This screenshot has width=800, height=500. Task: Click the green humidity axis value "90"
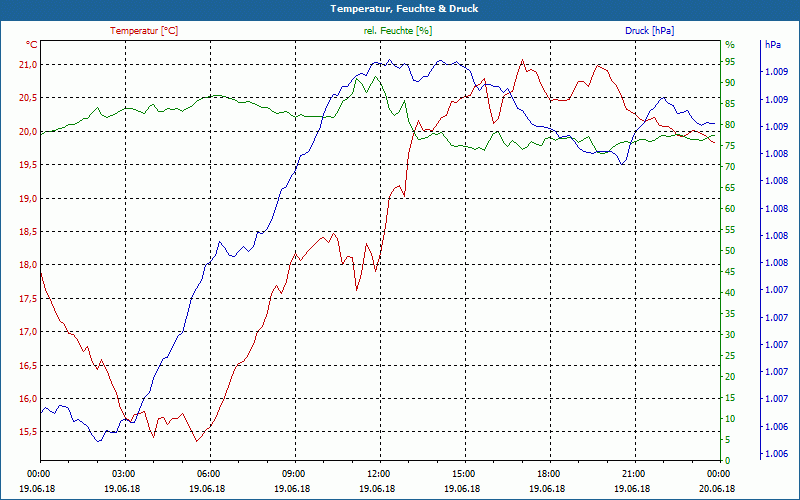click(730, 83)
